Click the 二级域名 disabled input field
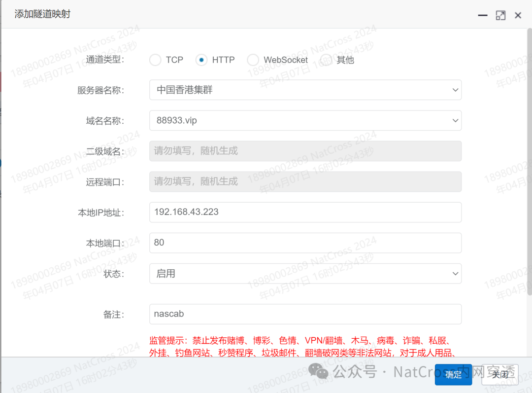 point(305,151)
